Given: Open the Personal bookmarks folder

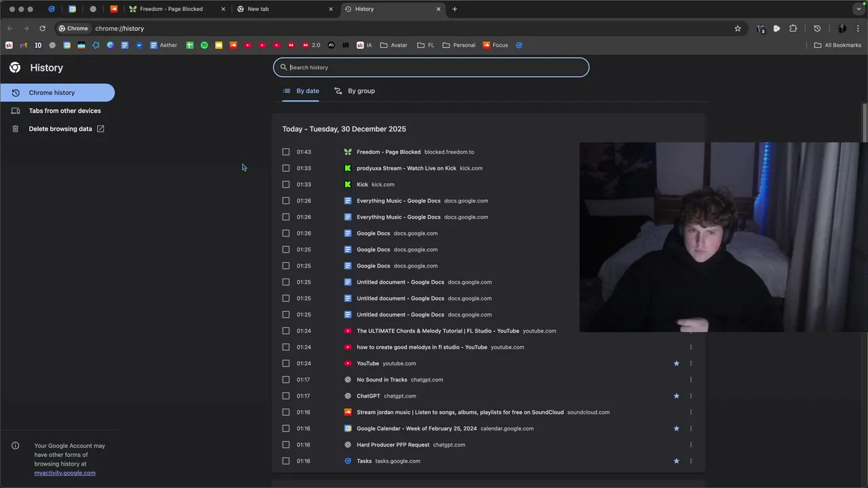Looking at the screenshot, I should coord(459,45).
